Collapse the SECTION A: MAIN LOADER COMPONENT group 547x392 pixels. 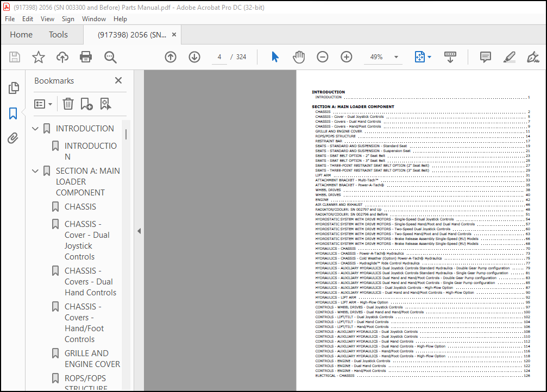(35, 171)
